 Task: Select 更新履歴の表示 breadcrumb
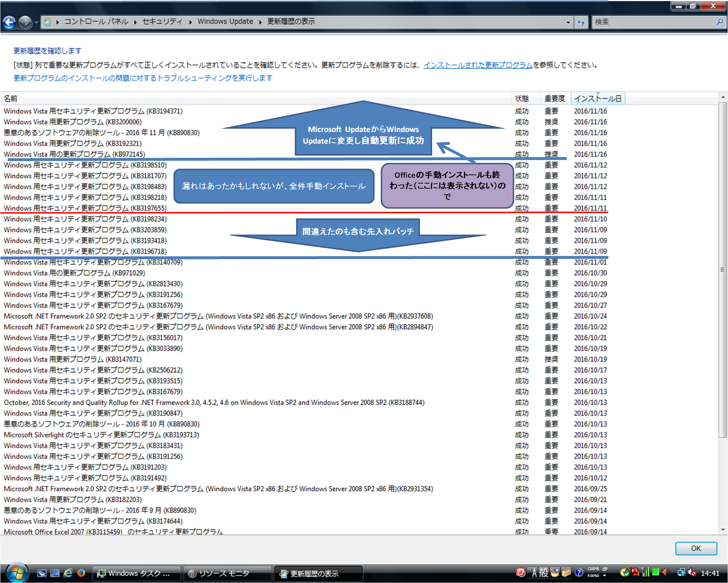pyautogui.click(x=291, y=21)
